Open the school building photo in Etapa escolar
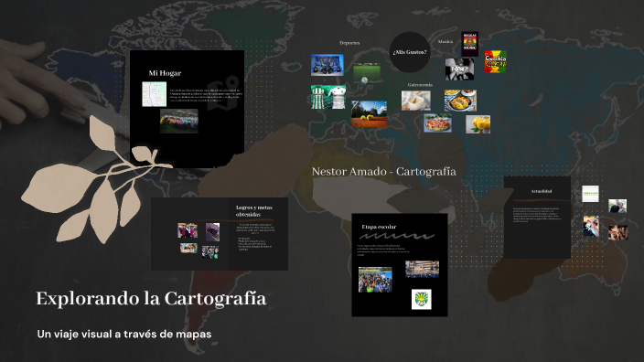Screen dimensions: 644x362 423,270
